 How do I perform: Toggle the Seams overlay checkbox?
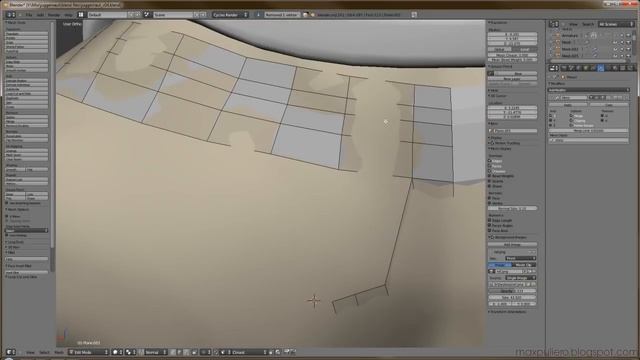tap(489, 181)
